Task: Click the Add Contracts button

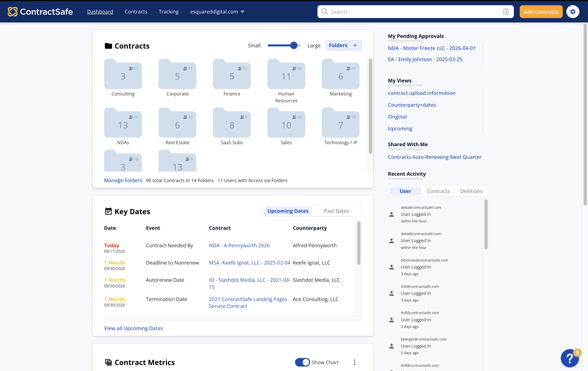Action: coord(541,12)
